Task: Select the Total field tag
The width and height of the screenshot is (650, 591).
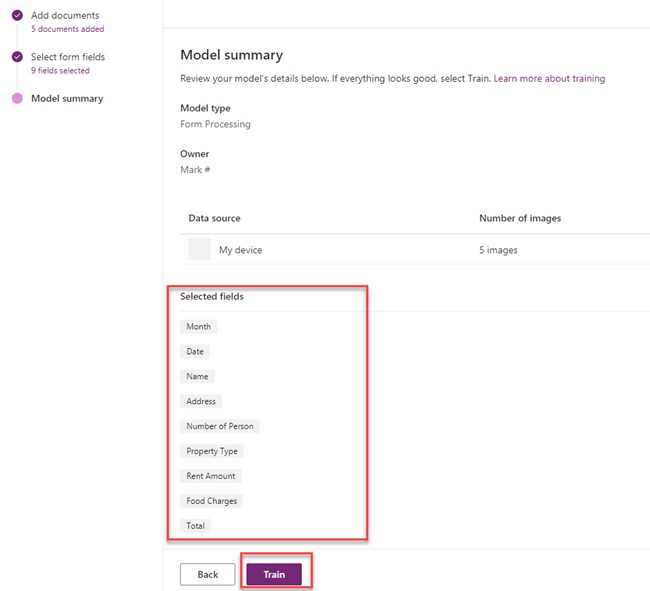Action: (197, 526)
